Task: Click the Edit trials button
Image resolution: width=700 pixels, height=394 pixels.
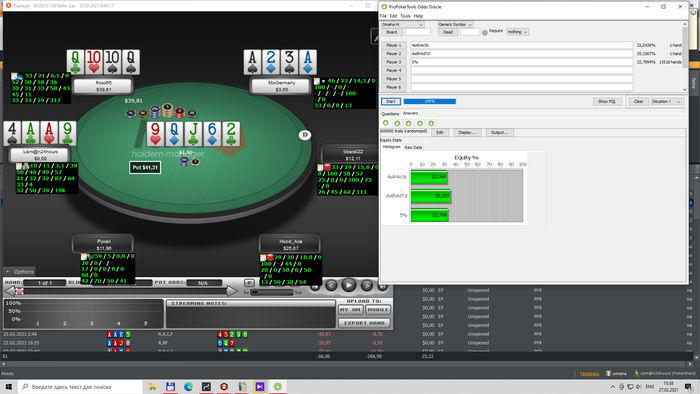Action: 439,133
